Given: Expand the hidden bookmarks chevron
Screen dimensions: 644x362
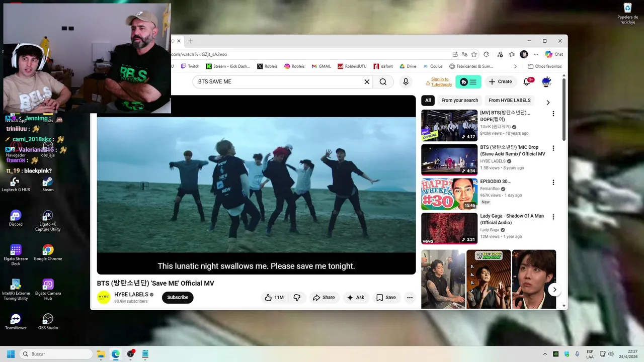Looking at the screenshot, I should (515, 66).
